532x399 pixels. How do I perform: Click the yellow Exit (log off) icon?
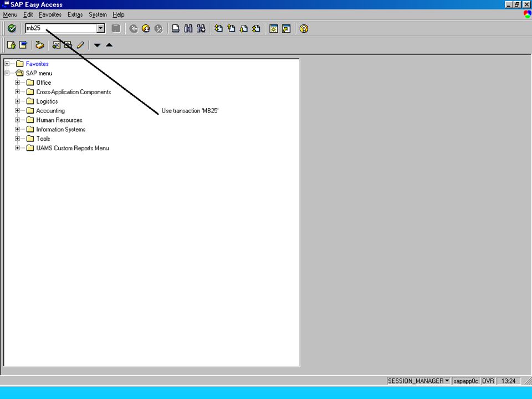coord(146,28)
